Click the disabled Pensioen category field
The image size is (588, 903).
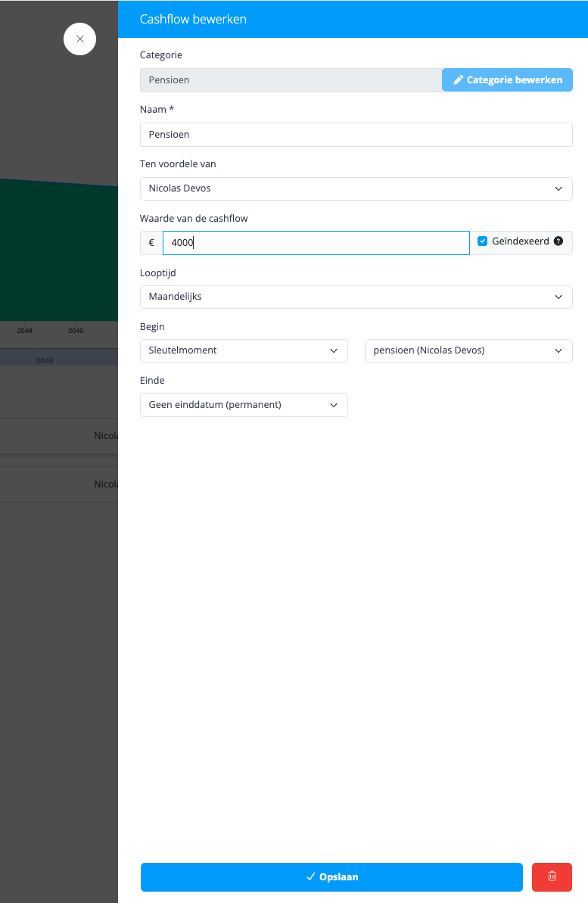coord(291,80)
